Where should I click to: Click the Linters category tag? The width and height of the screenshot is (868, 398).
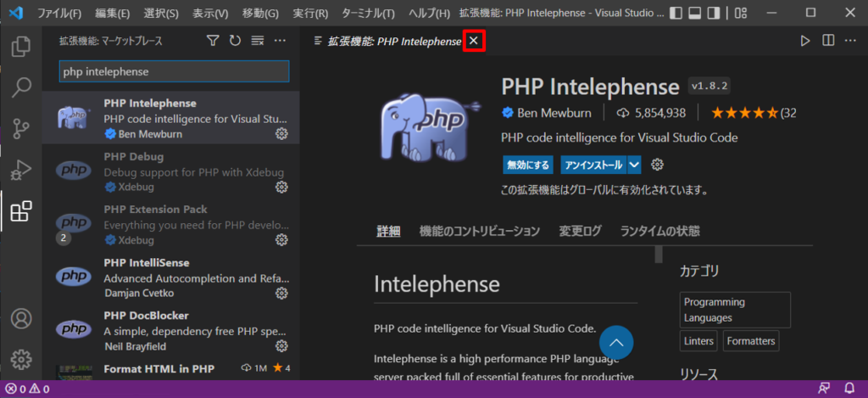(699, 341)
